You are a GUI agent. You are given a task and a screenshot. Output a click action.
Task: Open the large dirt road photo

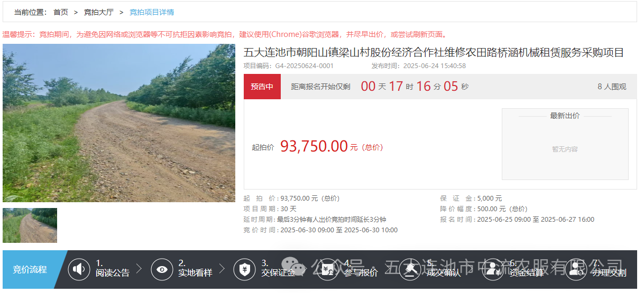119,123
